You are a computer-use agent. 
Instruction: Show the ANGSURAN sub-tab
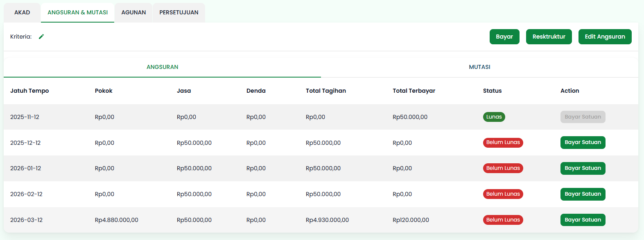point(162,67)
